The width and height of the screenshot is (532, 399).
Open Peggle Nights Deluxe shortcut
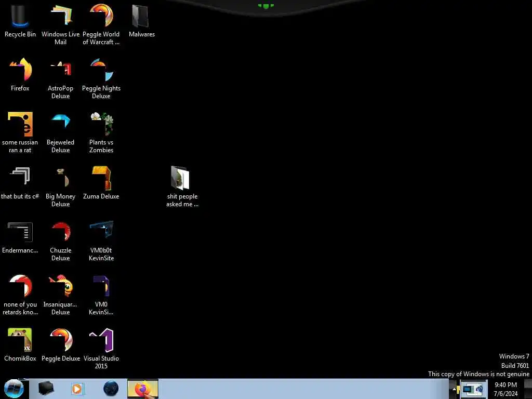[101, 79]
